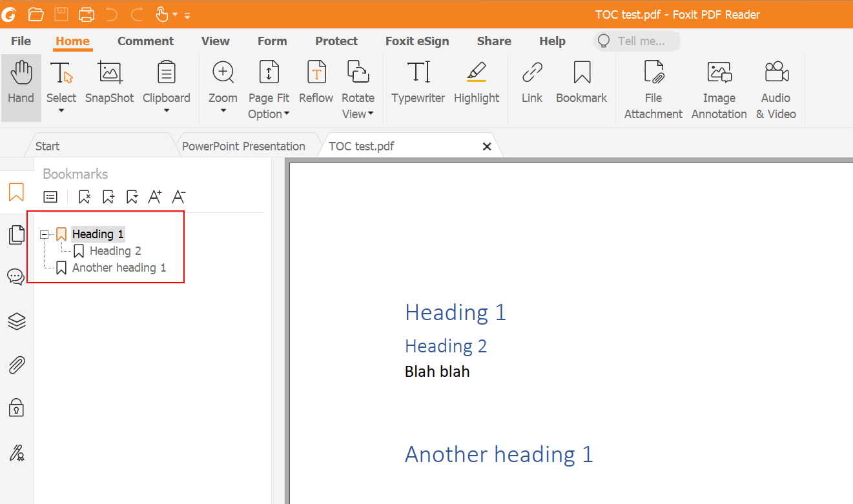
Task: Switch to the PowerPoint Presentation tab
Action: pyautogui.click(x=243, y=146)
